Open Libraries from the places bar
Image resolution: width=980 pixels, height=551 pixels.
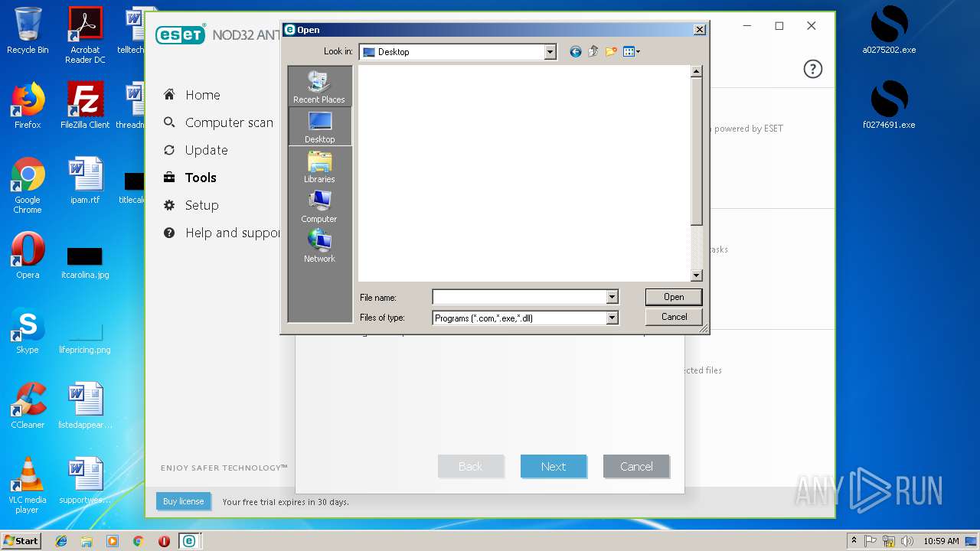319,167
